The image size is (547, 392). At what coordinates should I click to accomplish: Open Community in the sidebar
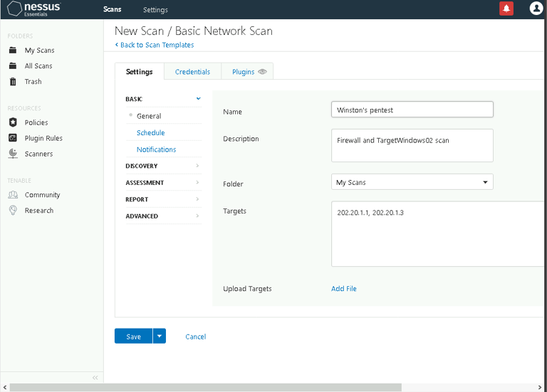pyautogui.click(x=42, y=195)
